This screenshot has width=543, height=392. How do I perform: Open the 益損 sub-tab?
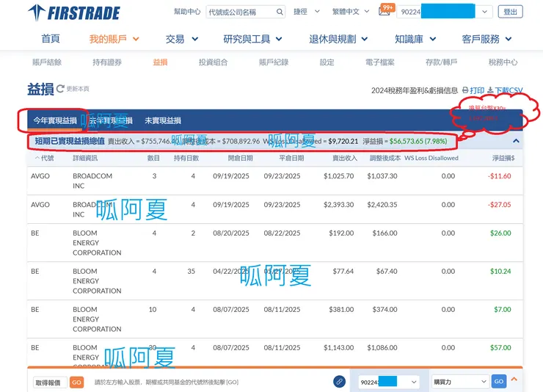pos(160,62)
